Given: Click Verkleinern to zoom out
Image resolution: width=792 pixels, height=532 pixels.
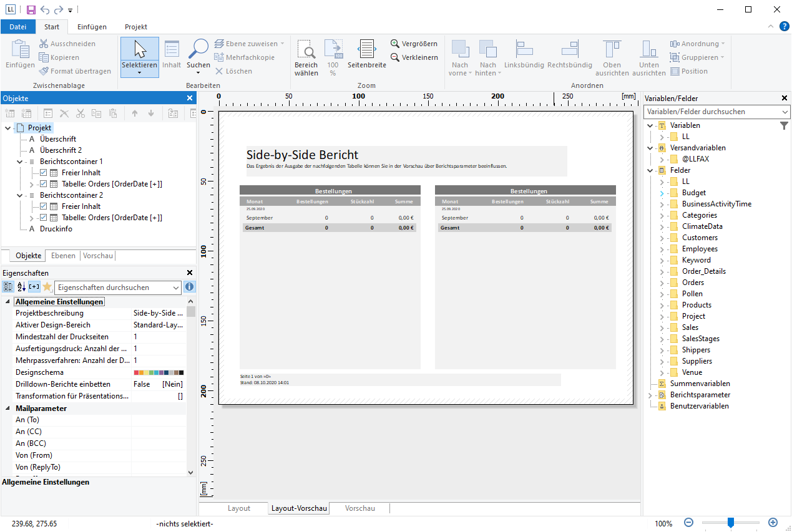Looking at the screenshot, I should [414, 57].
